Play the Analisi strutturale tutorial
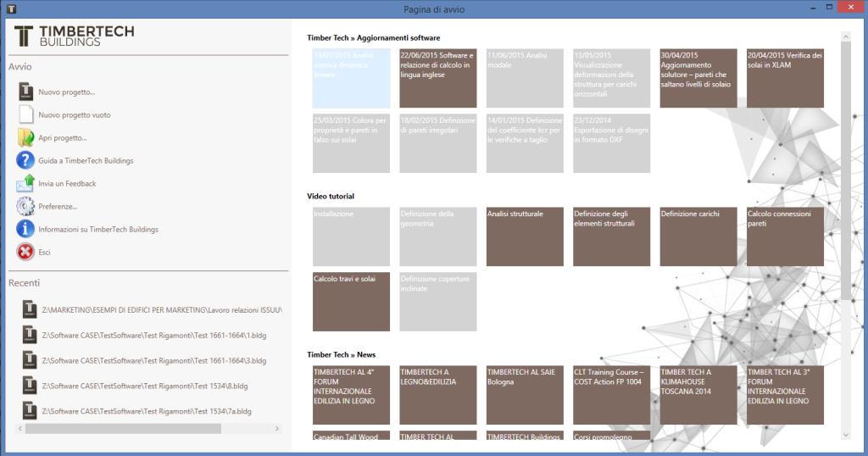868x456 pixels. coord(525,236)
